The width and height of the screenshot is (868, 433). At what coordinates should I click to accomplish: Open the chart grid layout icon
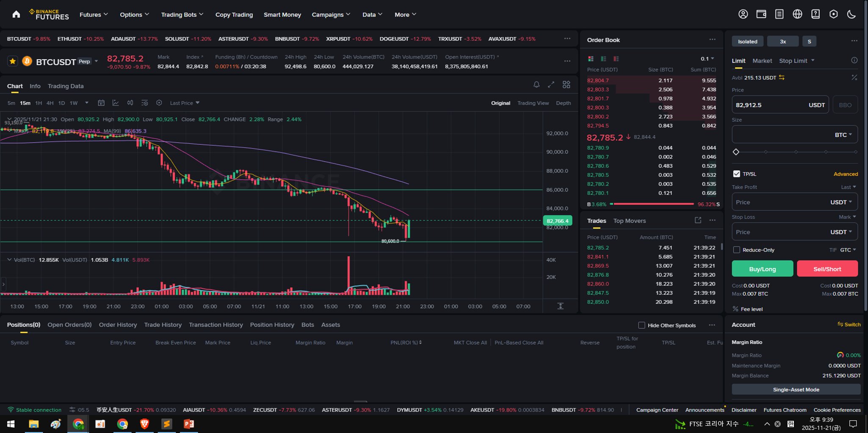(x=566, y=85)
